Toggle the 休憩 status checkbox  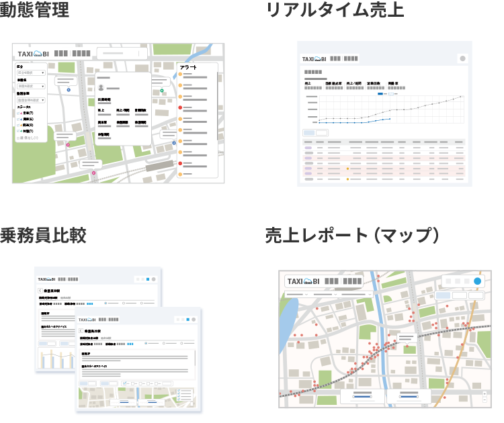[19, 131]
